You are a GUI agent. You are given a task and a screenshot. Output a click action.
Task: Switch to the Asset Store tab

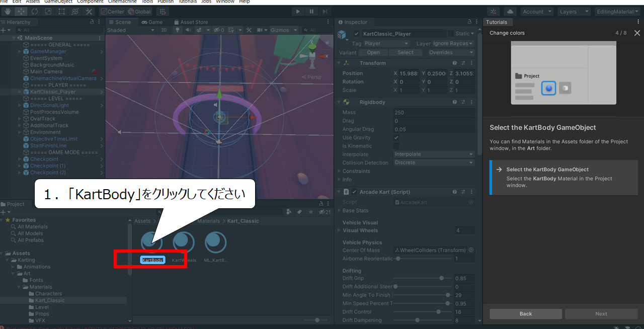click(191, 22)
